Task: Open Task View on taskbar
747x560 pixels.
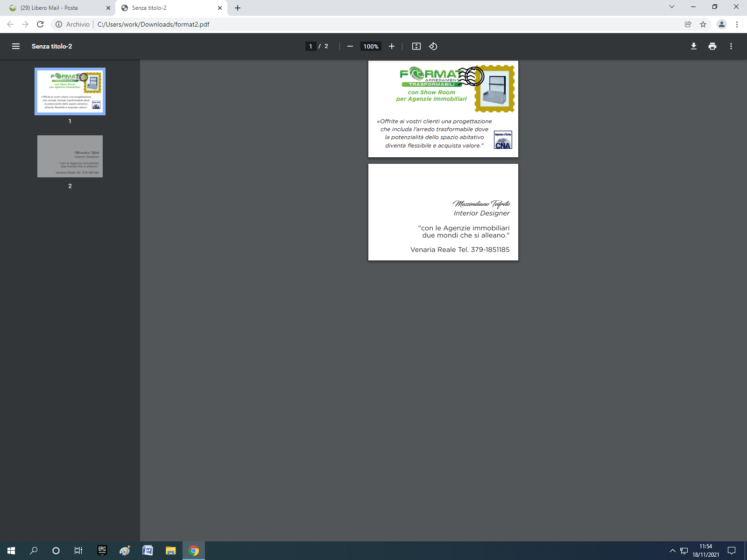Action: 78,551
